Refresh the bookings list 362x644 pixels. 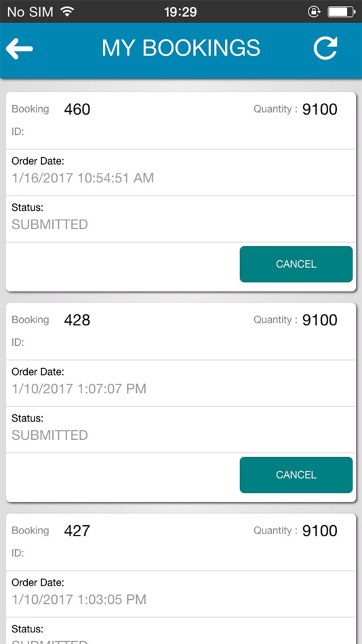coord(325,48)
